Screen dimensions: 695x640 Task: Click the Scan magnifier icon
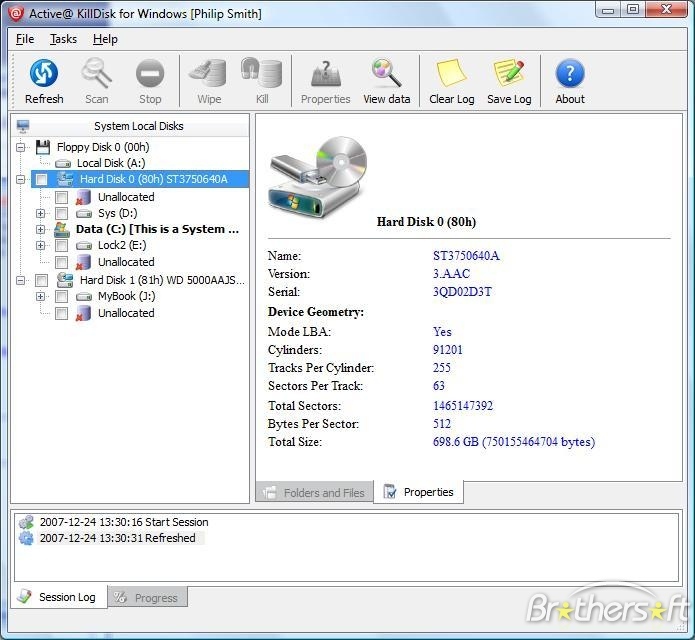tap(96, 73)
